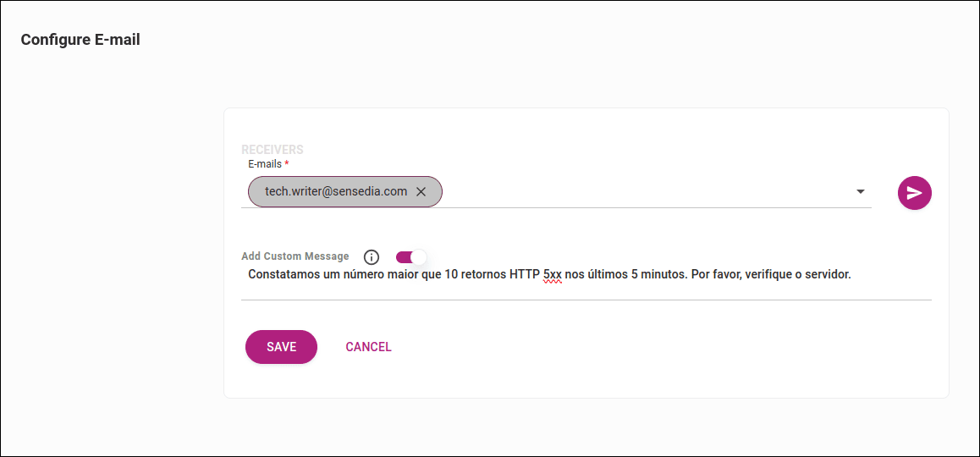Image resolution: width=980 pixels, height=457 pixels.
Task: Select the tech.writer@sensedia.com chip
Action: (335, 192)
